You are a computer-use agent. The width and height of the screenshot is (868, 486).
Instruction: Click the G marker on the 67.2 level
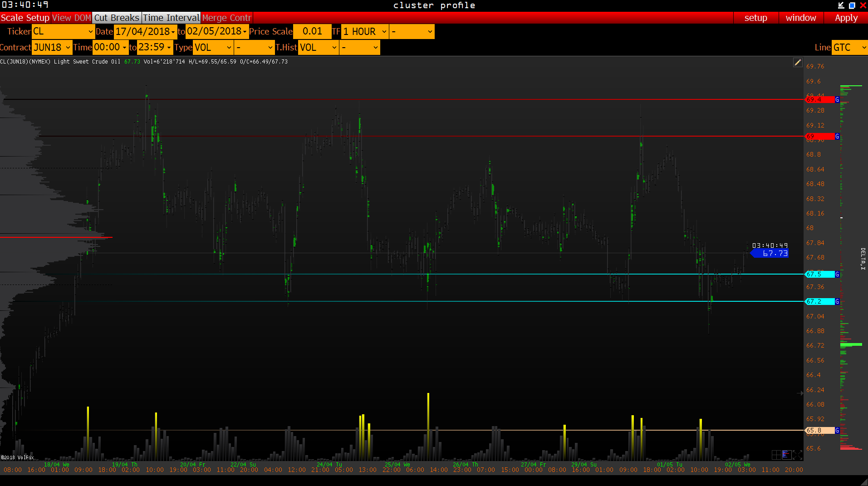[837, 302]
